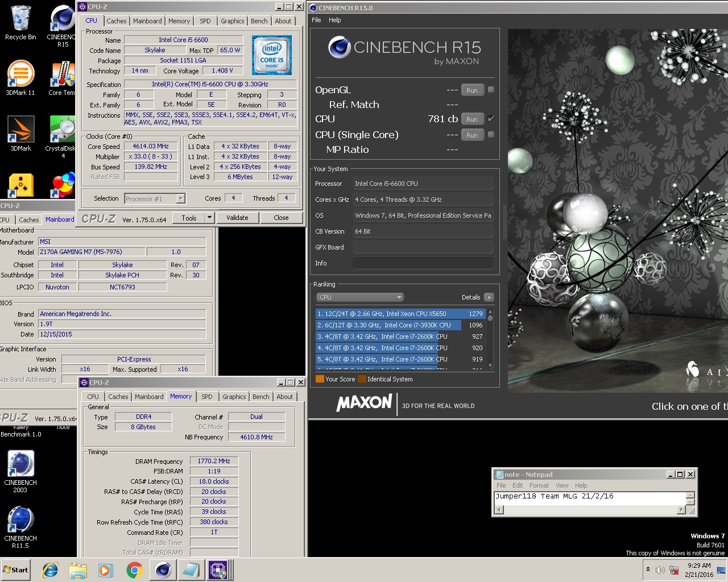Open the Graphics tab in the Memory CPU-Z window
The height and width of the screenshot is (582, 728).
pos(234,397)
